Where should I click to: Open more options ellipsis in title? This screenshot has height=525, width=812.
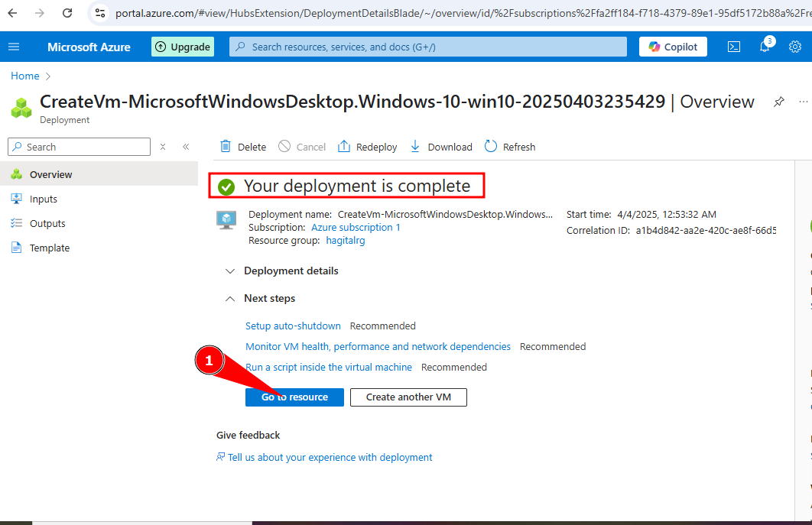coord(803,102)
